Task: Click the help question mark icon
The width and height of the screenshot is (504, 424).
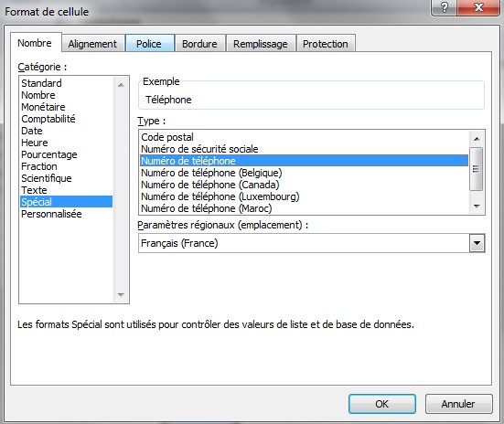Action: pos(444,7)
